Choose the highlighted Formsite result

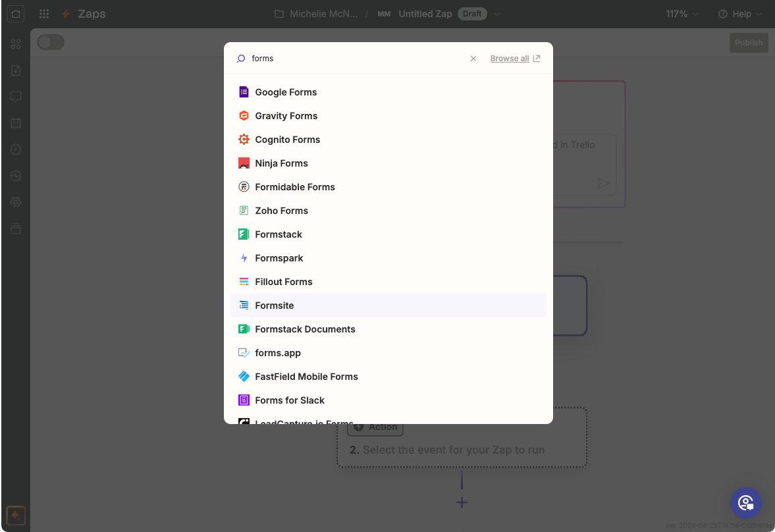point(388,306)
